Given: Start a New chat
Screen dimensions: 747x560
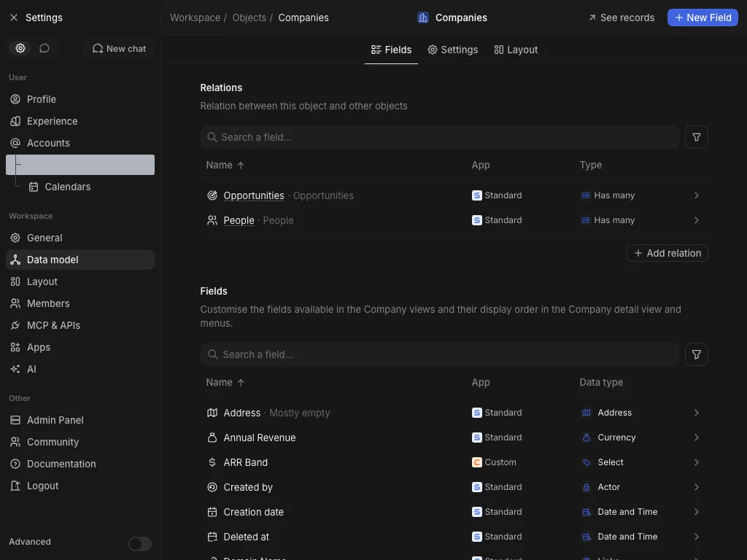Looking at the screenshot, I should click(119, 49).
